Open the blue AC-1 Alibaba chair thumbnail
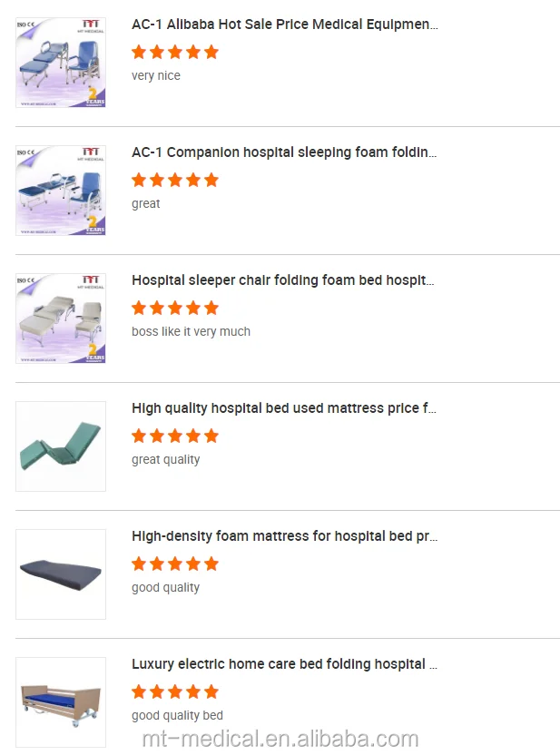This screenshot has width=560, height=755. 61,63
